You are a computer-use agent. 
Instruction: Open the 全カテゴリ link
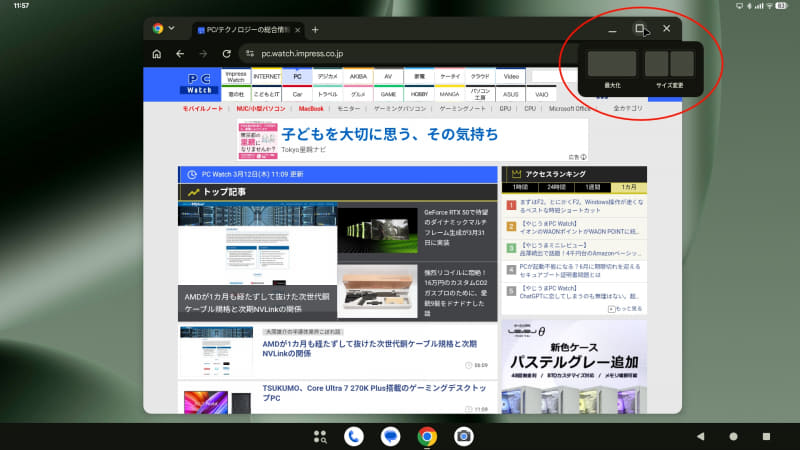628,109
